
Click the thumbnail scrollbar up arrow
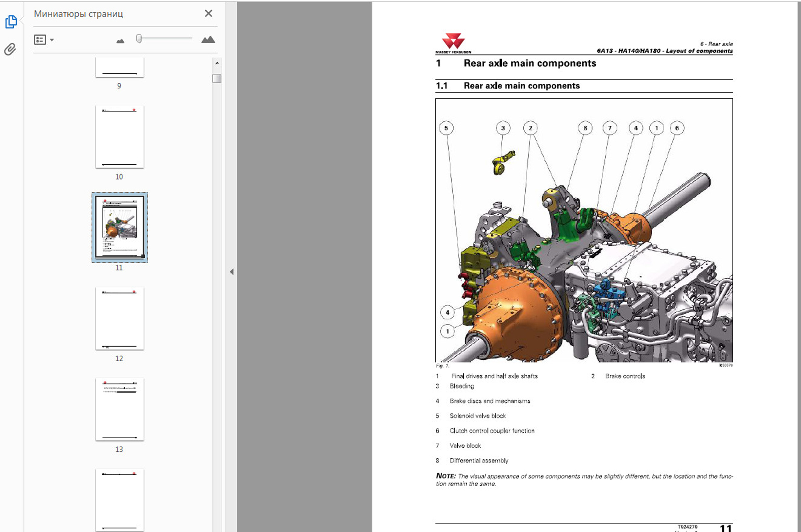pos(217,63)
